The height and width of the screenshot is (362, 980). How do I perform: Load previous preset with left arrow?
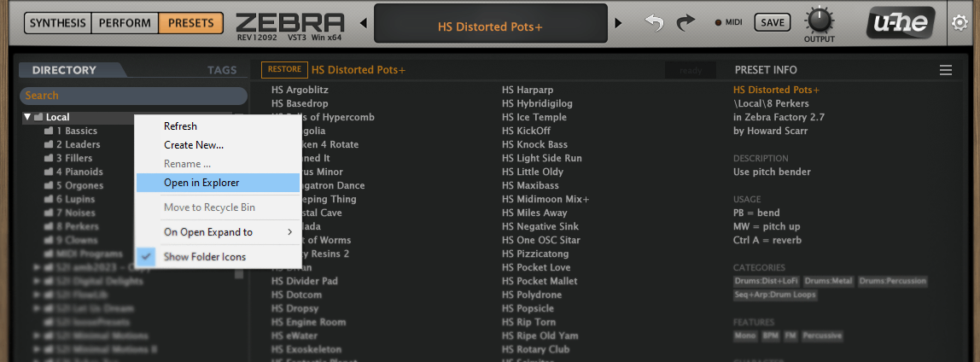pos(364,26)
